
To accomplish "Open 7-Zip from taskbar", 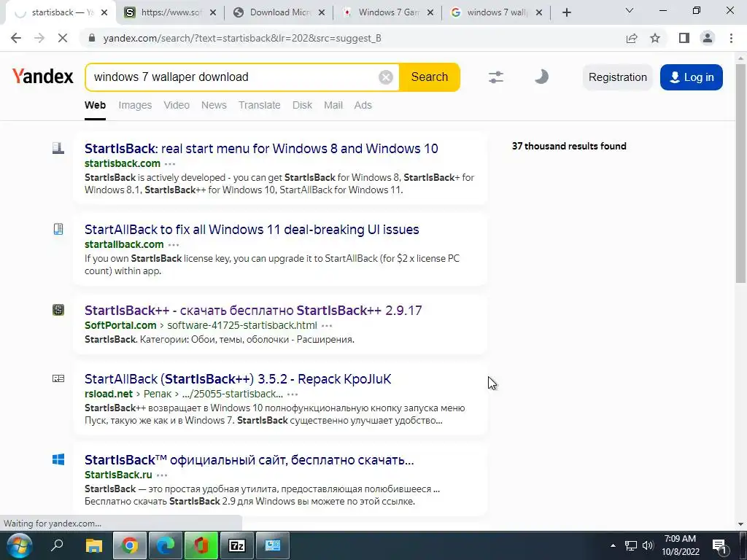I will (237, 545).
